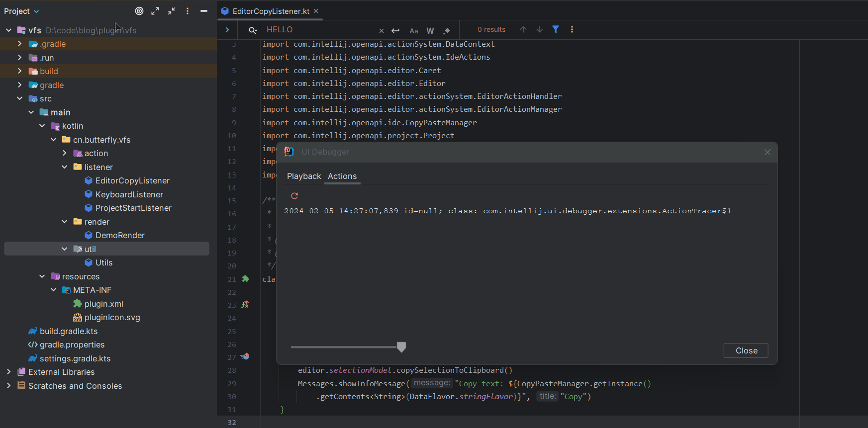Open the search filter options
The width and height of the screenshot is (868, 428).
coord(556,30)
